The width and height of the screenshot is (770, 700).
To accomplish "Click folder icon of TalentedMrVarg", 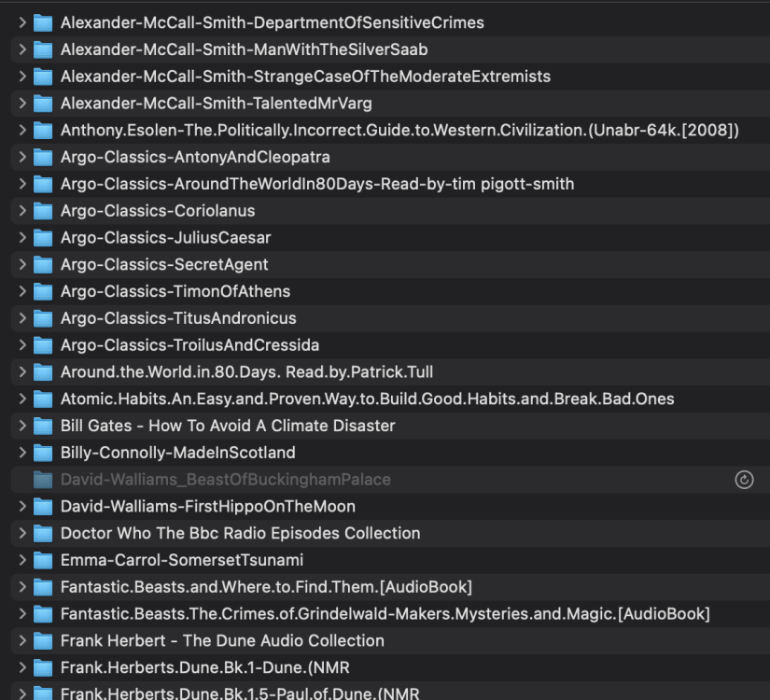I will 43,104.
